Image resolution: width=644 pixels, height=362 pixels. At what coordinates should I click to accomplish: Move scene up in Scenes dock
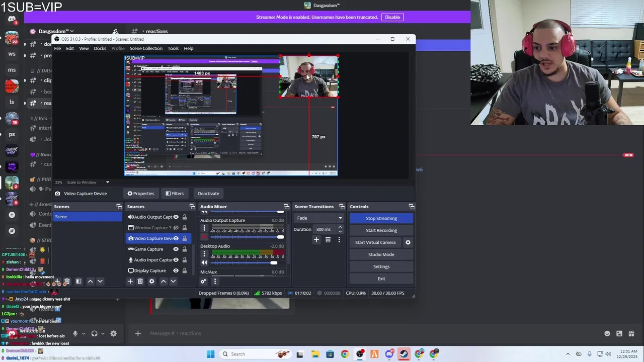(x=91, y=282)
